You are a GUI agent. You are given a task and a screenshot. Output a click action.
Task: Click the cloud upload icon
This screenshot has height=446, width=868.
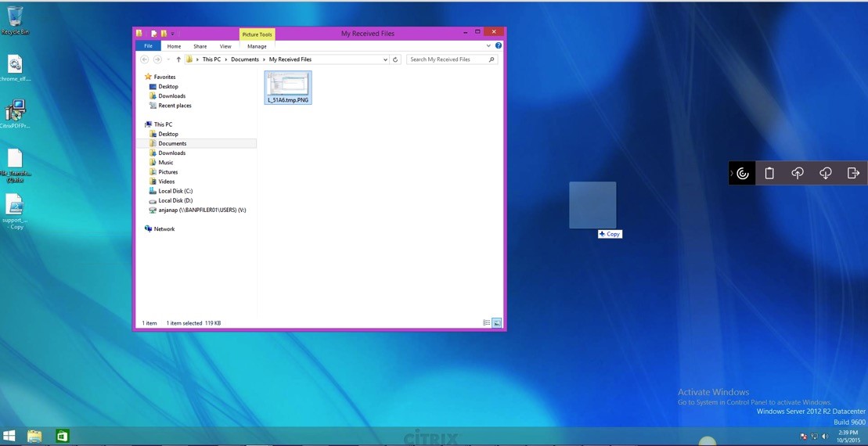pos(798,173)
